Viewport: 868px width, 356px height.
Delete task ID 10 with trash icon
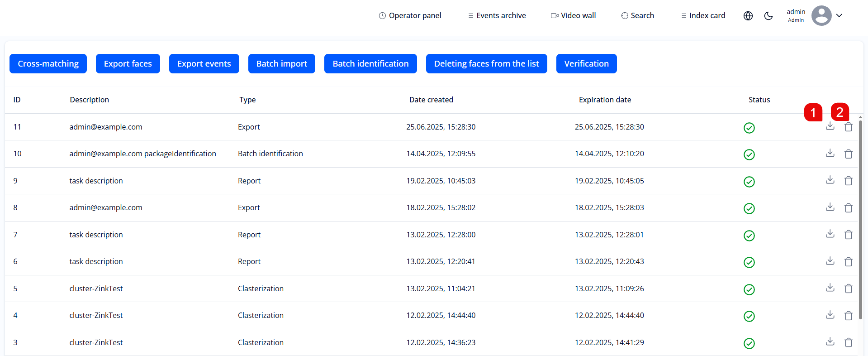click(x=848, y=154)
